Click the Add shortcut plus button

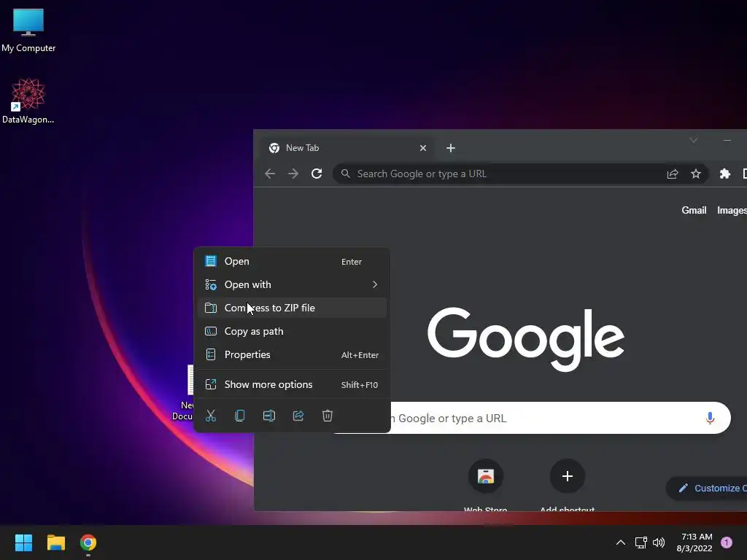pos(567,476)
